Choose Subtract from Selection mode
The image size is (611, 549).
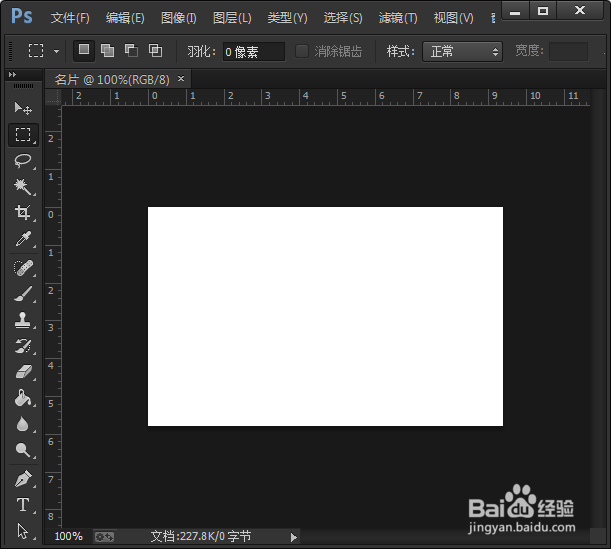pyautogui.click(x=131, y=51)
